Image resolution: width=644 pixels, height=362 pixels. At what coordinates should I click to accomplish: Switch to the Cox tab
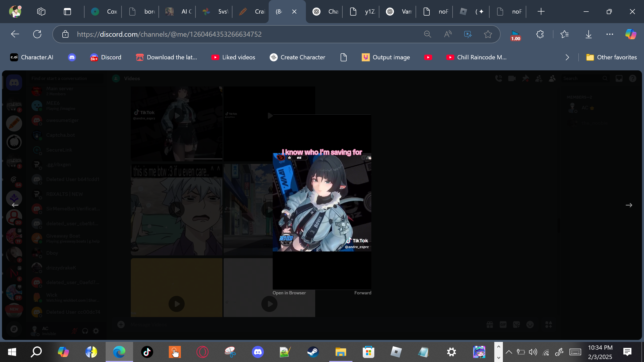pos(103,12)
